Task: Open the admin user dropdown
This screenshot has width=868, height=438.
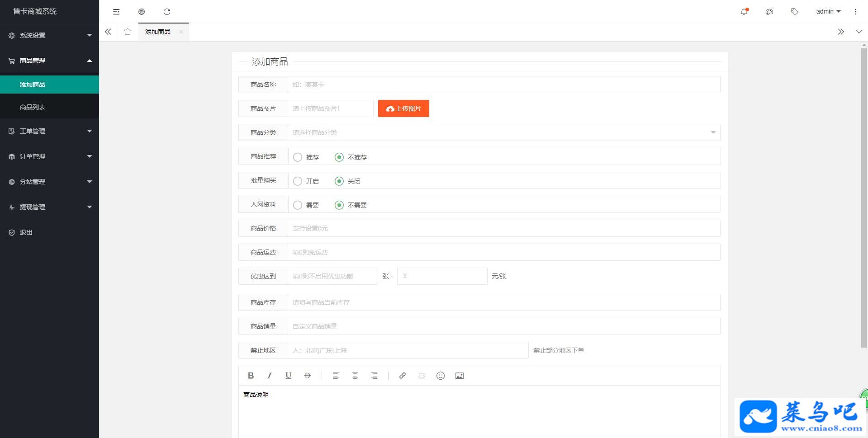Action: pos(828,12)
